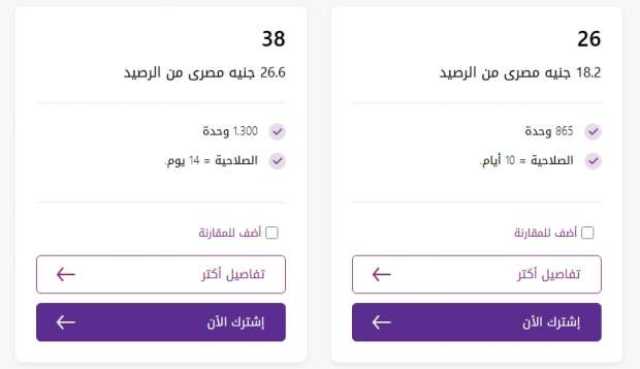Click the plan title '26'

pos(589,39)
